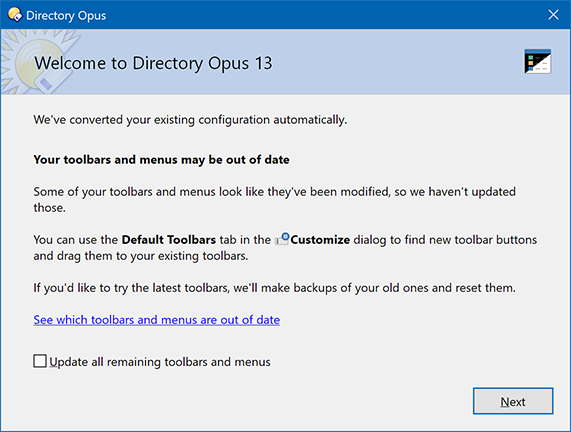Image resolution: width=571 pixels, height=432 pixels.
Task: Click the bold 'Default Toolbars' text
Action: (x=169, y=240)
